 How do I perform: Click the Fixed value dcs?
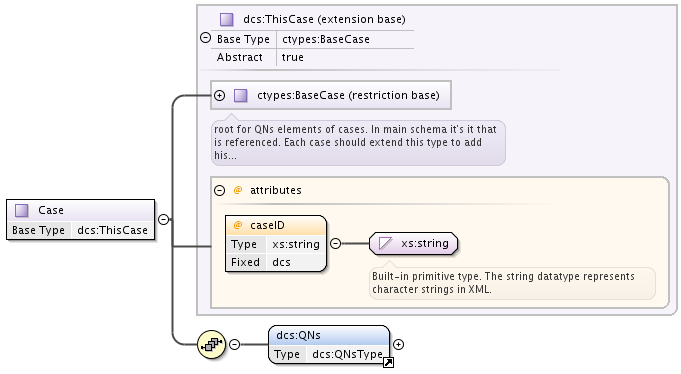coord(281,262)
